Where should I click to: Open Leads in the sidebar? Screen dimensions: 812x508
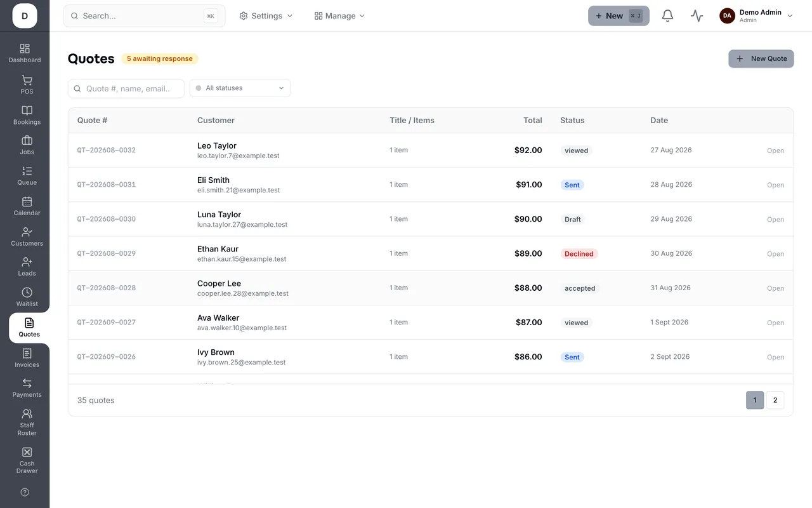click(x=27, y=267)
